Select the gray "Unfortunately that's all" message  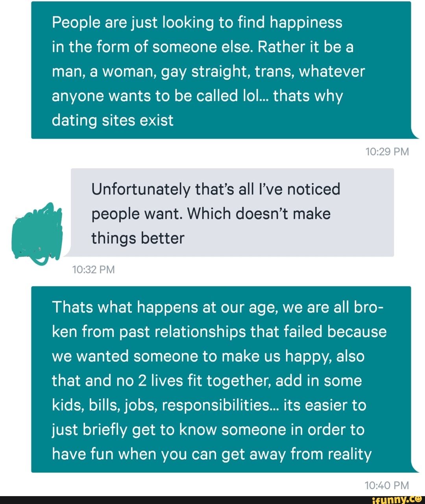point(232,212)
